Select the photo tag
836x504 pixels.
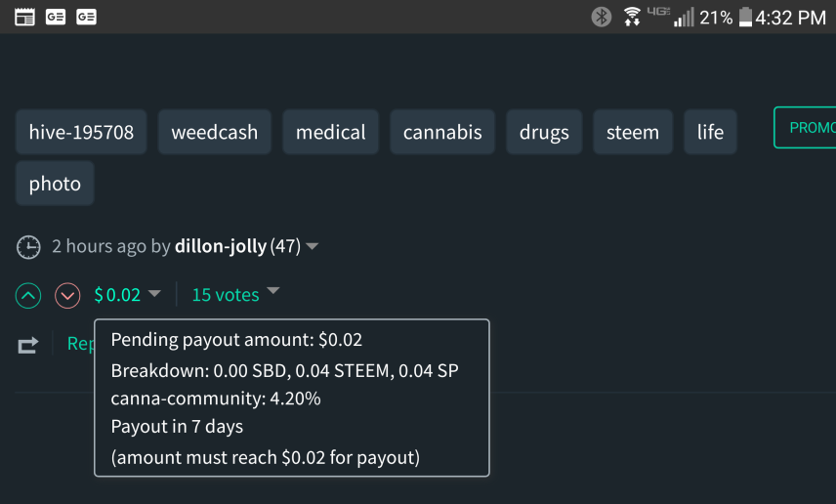tap(55, 184)
